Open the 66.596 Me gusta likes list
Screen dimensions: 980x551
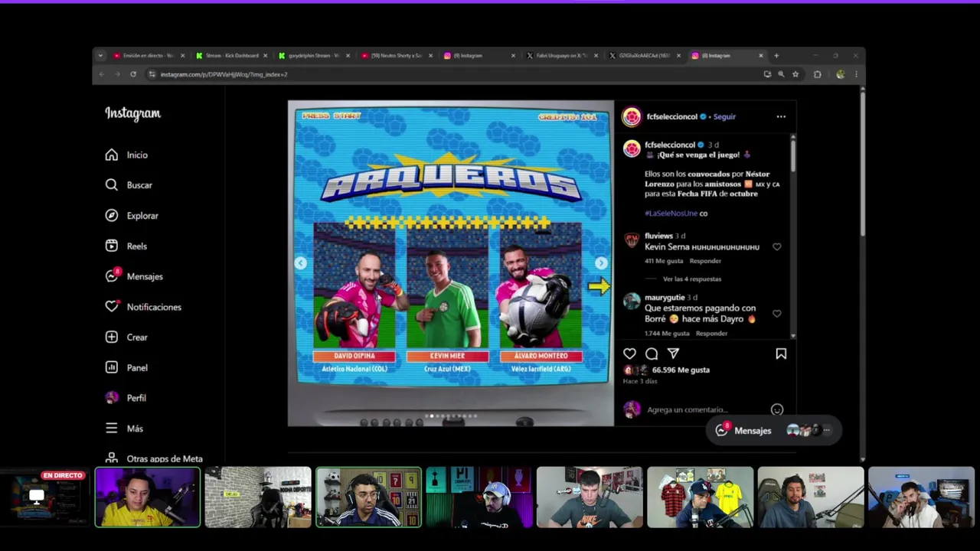(x=681, y=370)
